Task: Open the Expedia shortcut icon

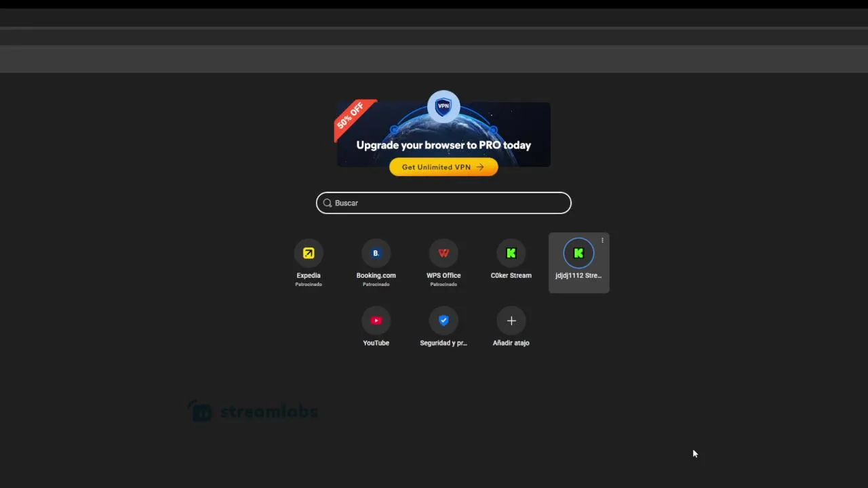Action: point(309,253)
